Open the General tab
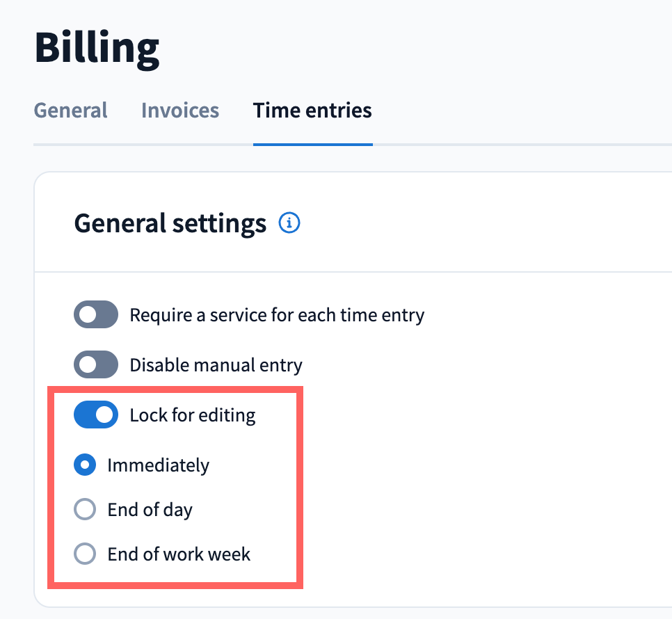The image size is (672, 619). (70, 111)
